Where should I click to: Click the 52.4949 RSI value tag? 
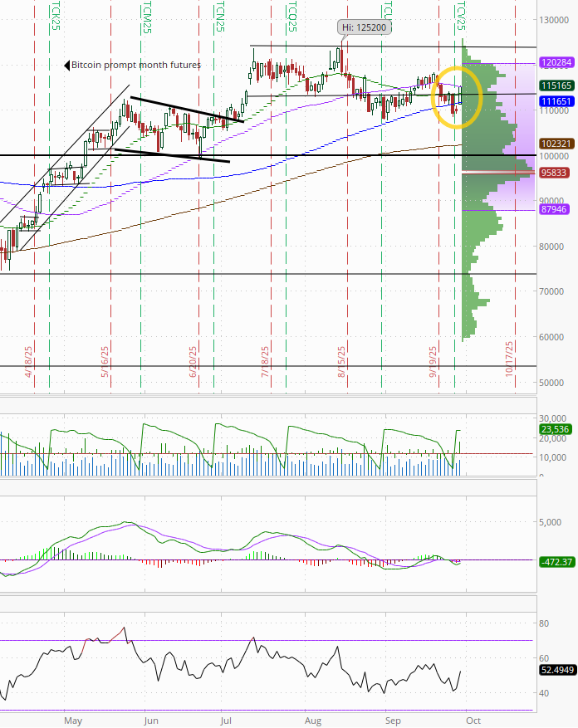click(557, 671)
